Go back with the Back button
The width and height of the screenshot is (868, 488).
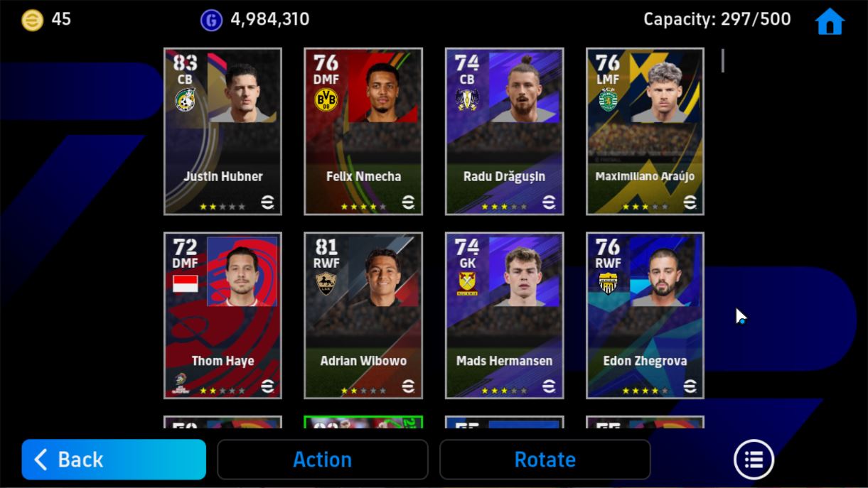click(114, 460)
